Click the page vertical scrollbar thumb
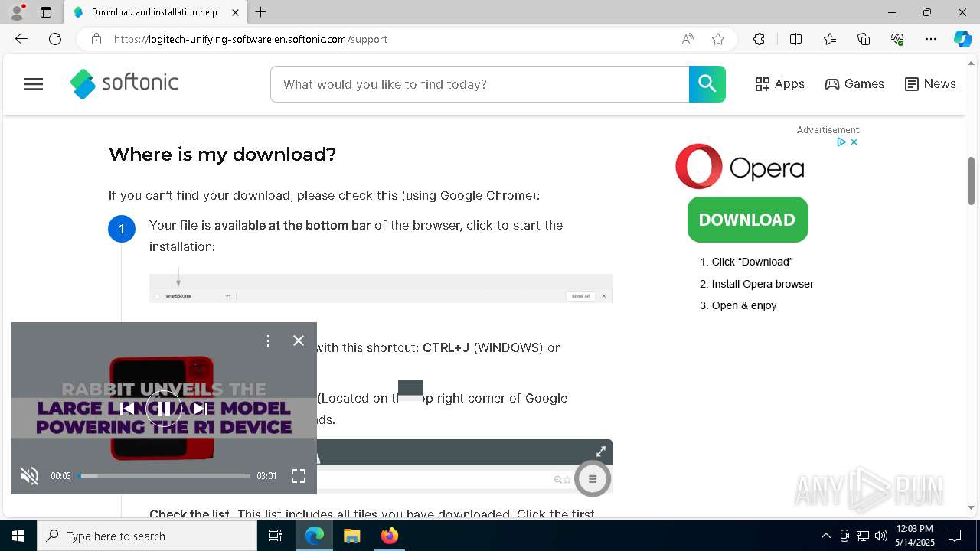This screenshot has width=980, height=551. (x=971, y=181)
